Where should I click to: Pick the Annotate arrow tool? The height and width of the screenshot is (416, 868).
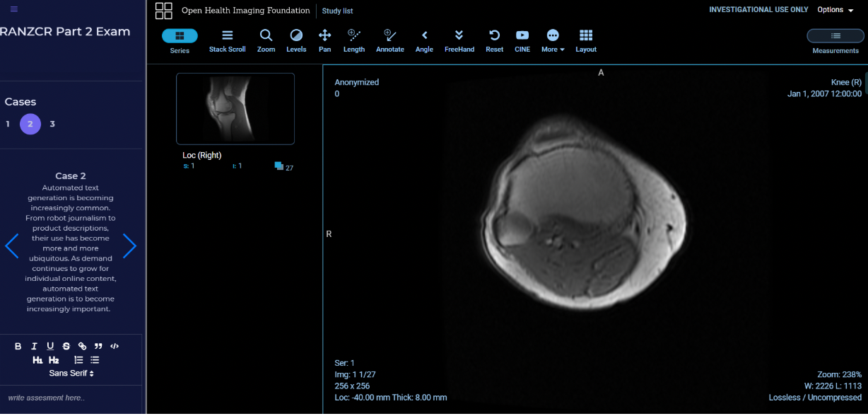click(x=389, y=40)
